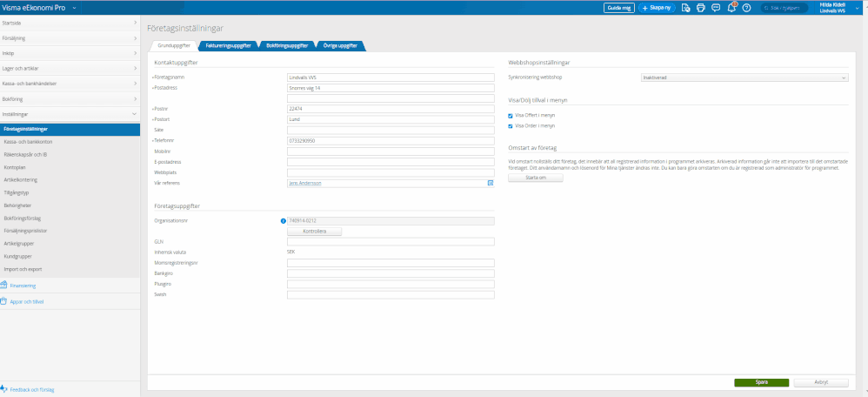Open the Bokföringsuppgifter tab
The height and width of the screenshot is (397, 868).
click(x=286, y=44)
